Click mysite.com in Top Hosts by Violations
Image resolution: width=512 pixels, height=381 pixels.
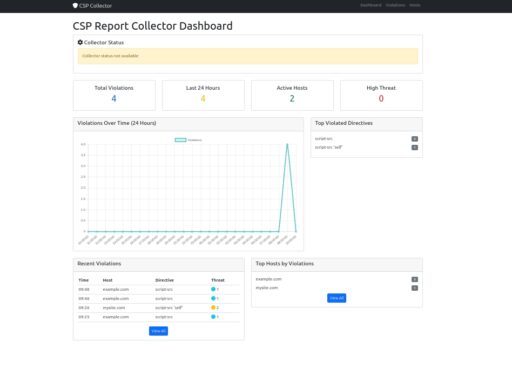(x=267, y=288)
